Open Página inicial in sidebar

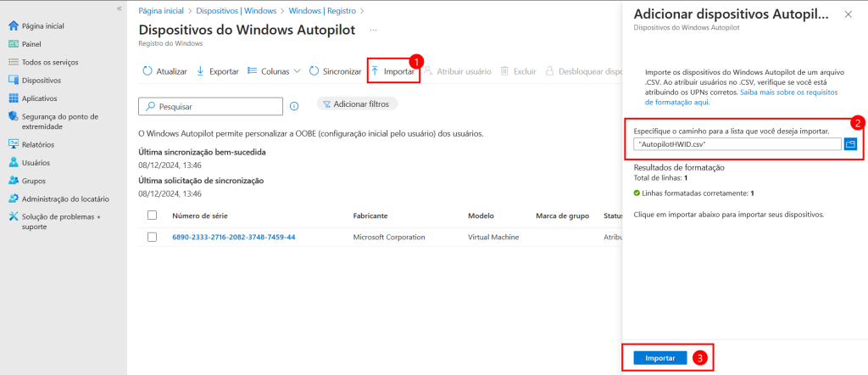(36, 26)
